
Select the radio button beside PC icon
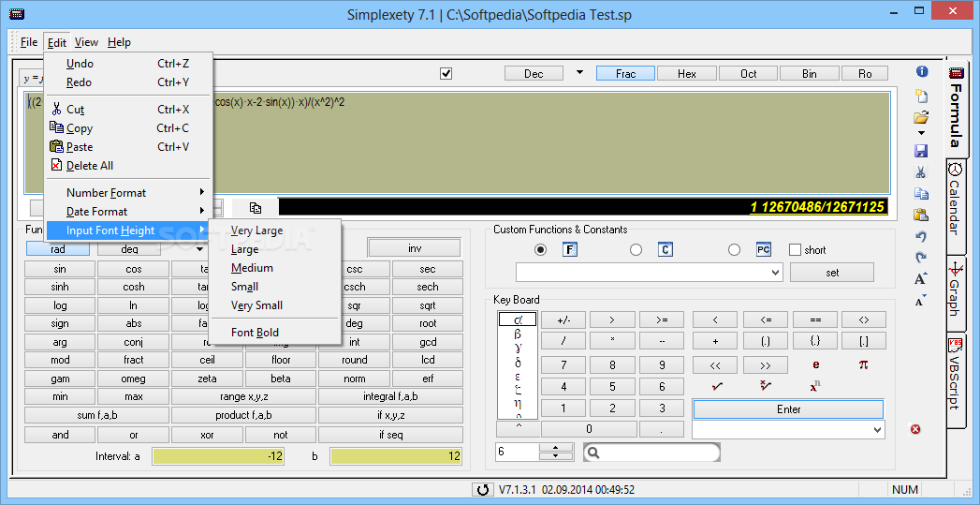point(735,249)
